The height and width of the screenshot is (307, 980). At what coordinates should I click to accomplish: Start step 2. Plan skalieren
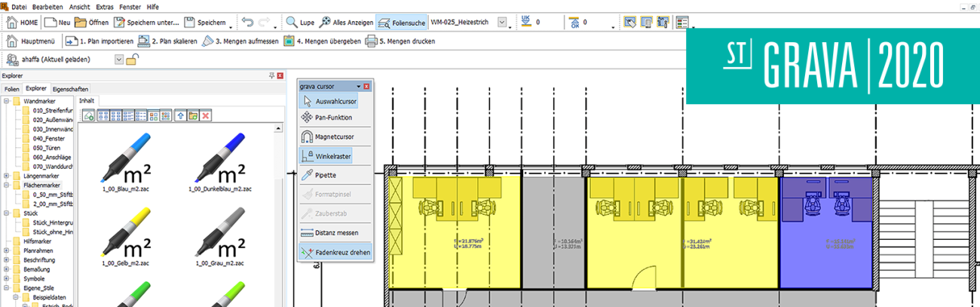[168, 41]
